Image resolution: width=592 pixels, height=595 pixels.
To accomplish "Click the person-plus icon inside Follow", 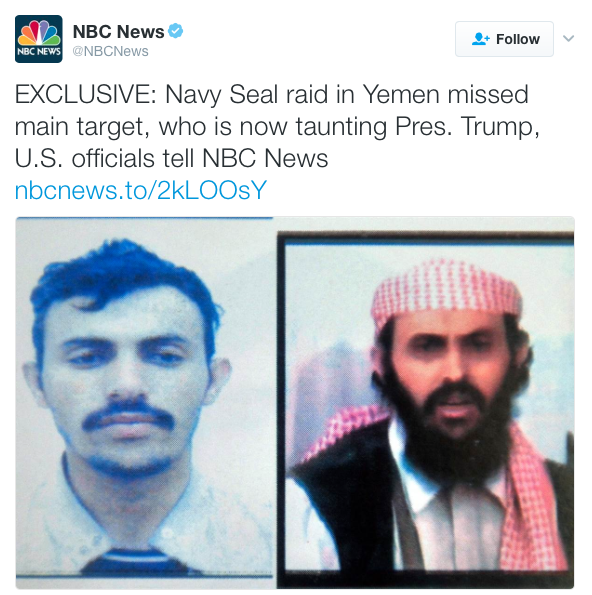I will point(481,39).
